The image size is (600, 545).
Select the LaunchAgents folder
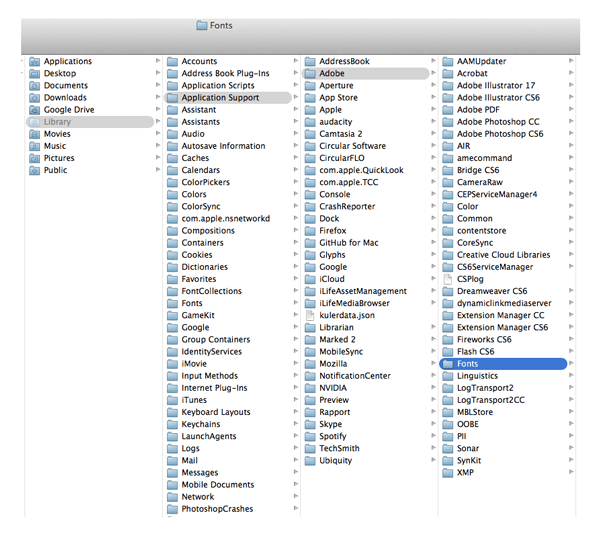point(209,436)
